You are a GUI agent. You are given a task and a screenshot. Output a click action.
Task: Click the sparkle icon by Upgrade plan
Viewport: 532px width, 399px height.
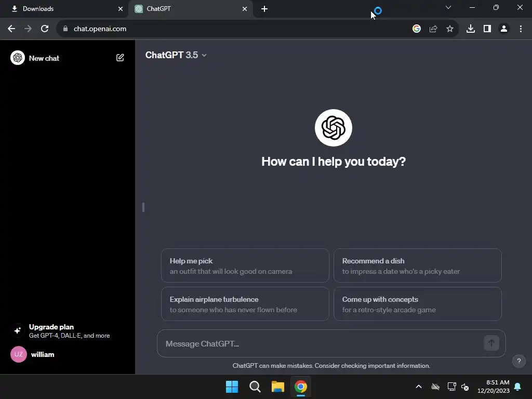(x=18, y=330)
